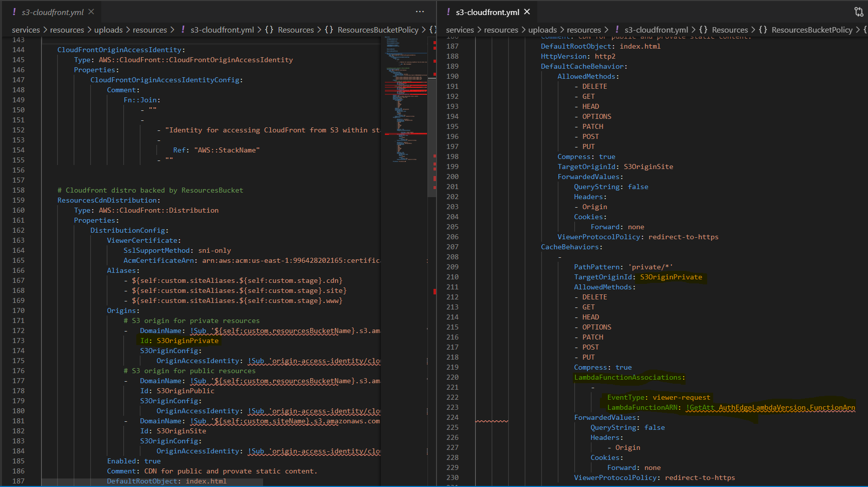Click the Resources braces icon in left breadcrumb
This screenshot has height=487, width=868.
pyautogui.click(x=269, y=30)
